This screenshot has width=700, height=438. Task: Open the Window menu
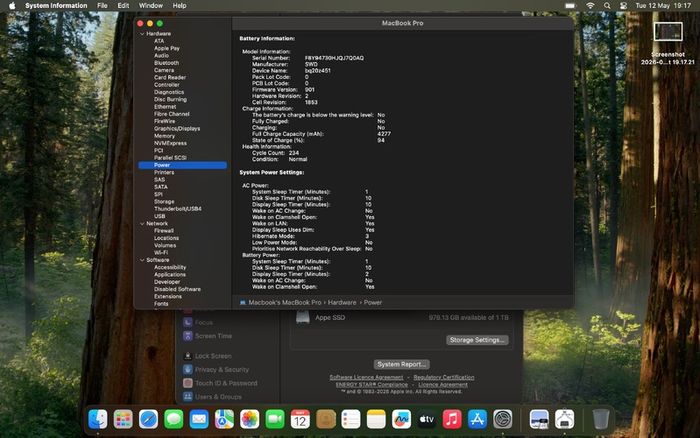(x=150, y=6)
